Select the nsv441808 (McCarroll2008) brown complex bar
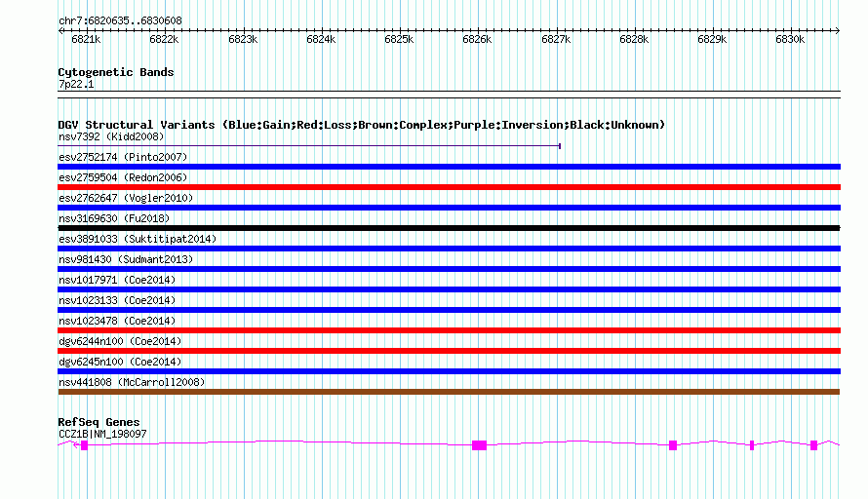This screenshot has height=499, width=868. 449,392
